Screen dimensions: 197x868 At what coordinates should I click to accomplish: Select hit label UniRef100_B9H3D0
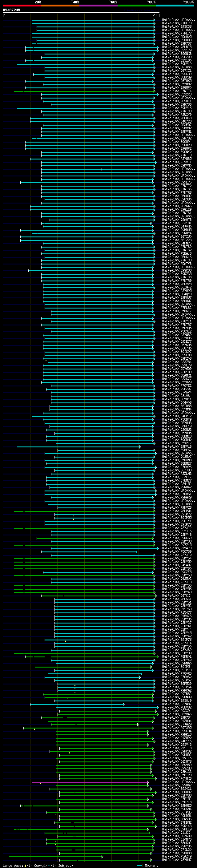tap(177, 200)
